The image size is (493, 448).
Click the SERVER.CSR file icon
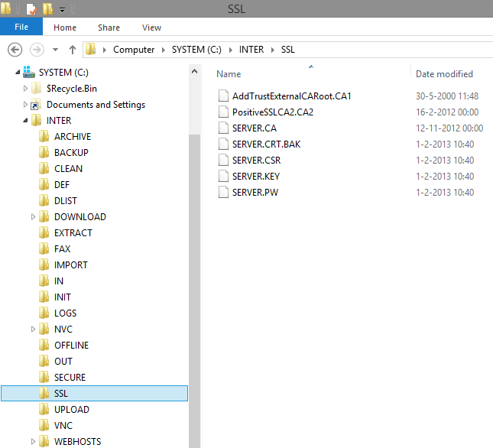click(x=223, y=160)
